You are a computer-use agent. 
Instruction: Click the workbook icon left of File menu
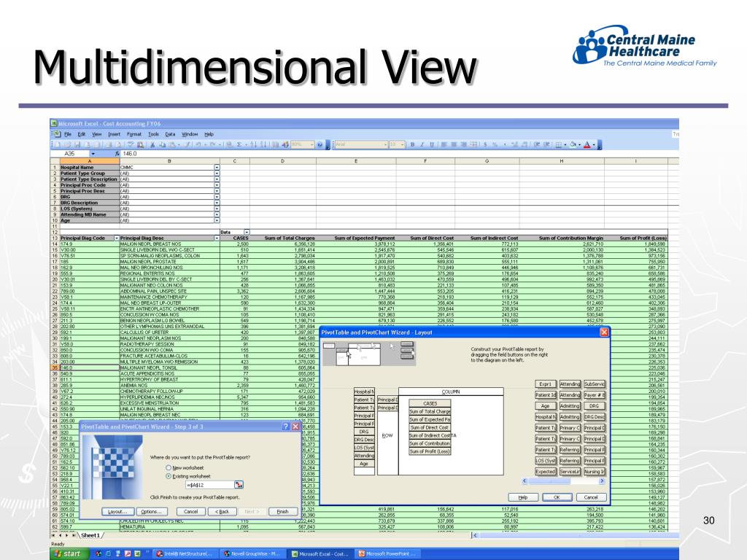pos(56,134)
